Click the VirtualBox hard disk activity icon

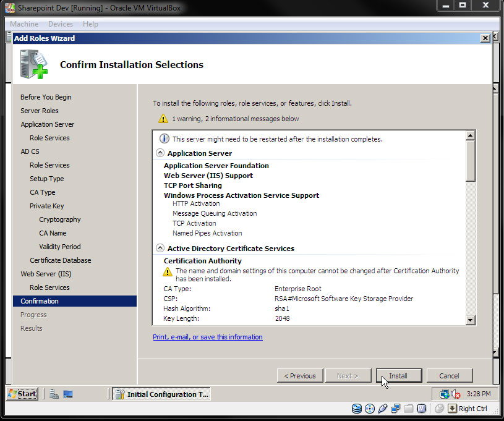(x=356, y=409)
